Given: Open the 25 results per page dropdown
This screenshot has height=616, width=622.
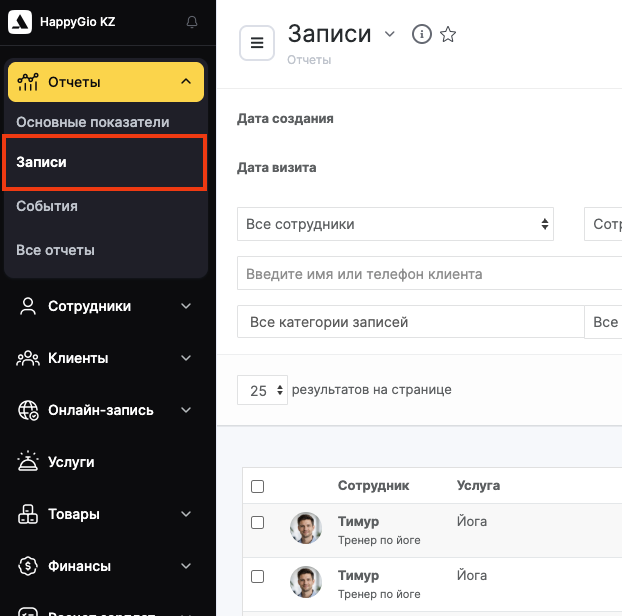Looking at the screenshot, I should point(262,390).
